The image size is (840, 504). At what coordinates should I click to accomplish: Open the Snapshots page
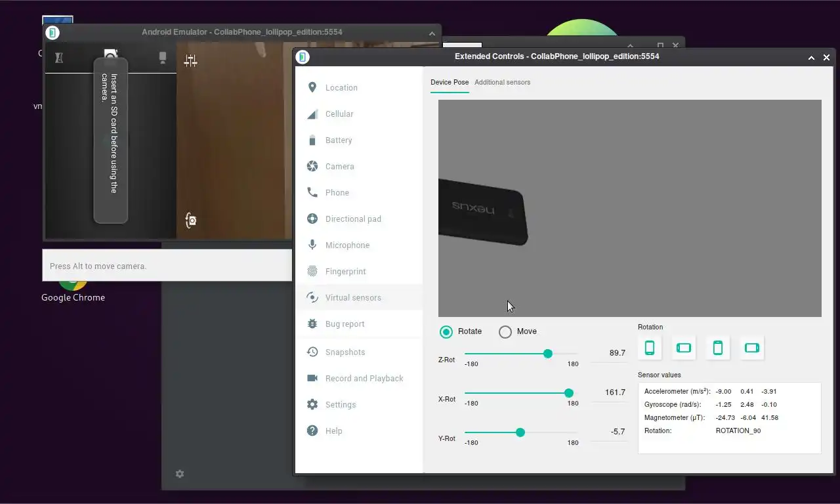pyautogui.click(x=358, y=352)
